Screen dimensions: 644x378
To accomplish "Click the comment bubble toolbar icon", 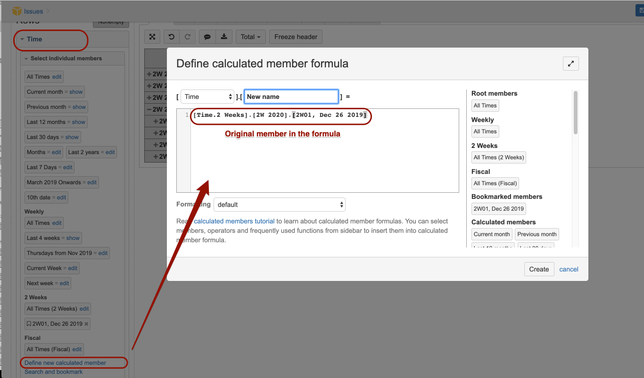I will coord(207,37).
